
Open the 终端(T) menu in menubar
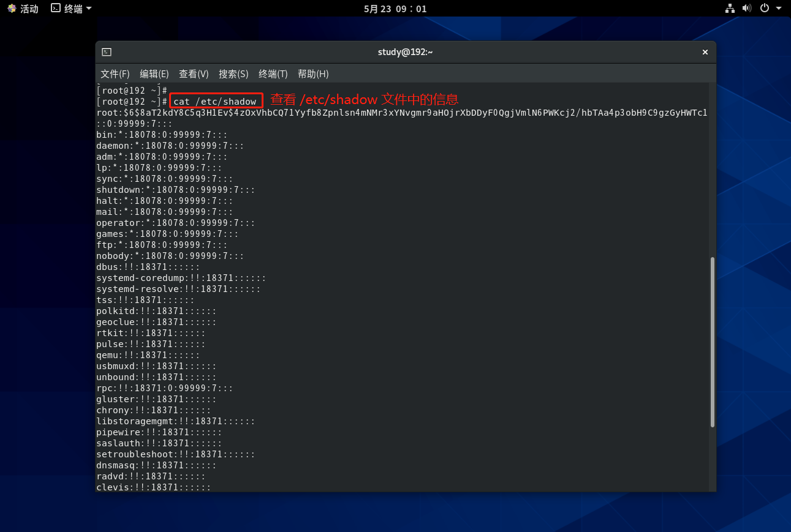(273, 74)
